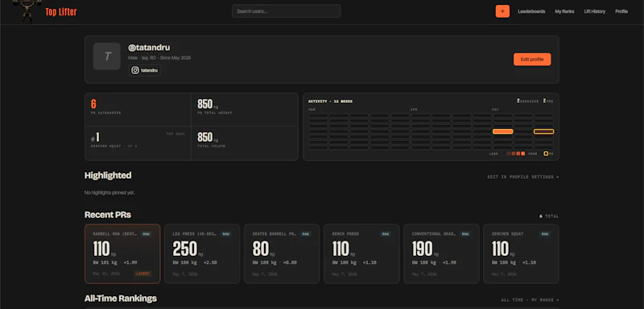Viewport: 644px width, 309px height.
Task: Click the 'Zercher Squat · of 2' caption
Action: click(x=114, y=146)
